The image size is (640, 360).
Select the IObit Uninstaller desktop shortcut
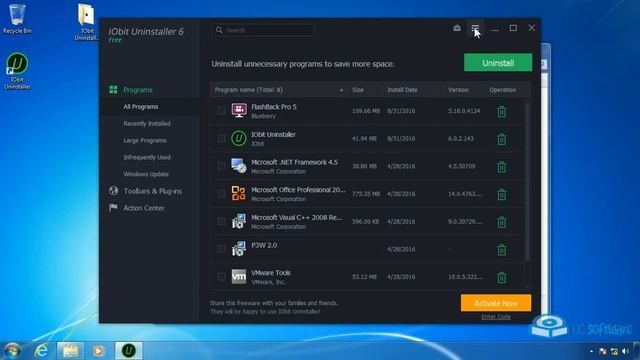tap(17, 71)
